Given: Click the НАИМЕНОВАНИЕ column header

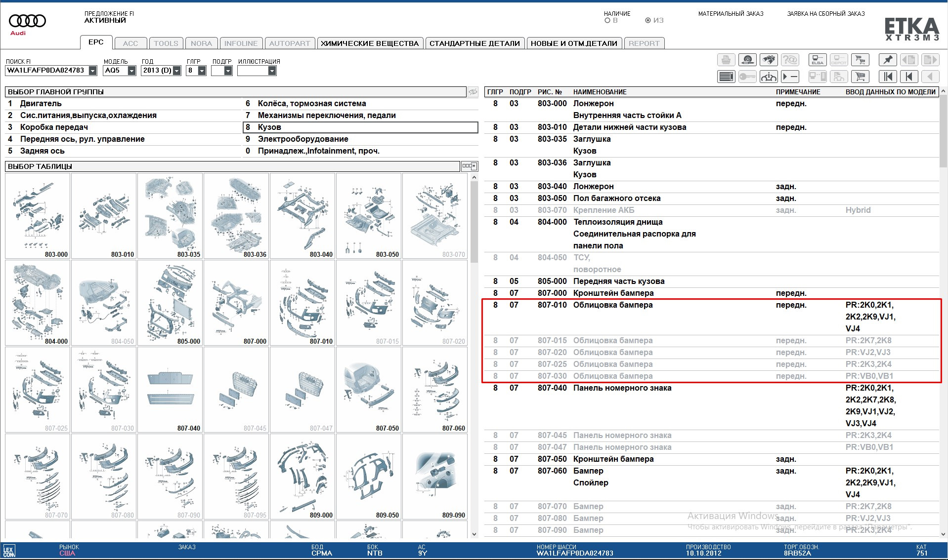Looking at the screenshot, I should pos(600,92).
